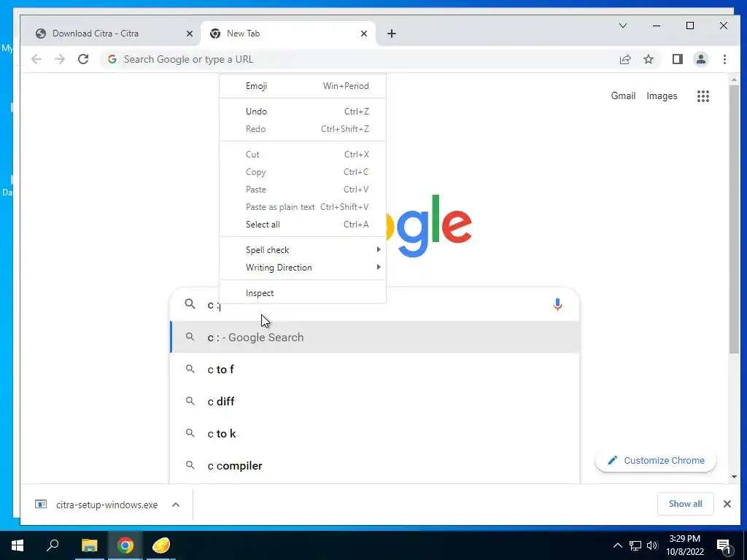Click the page vertical scrollbar thumb
The image size is (747, 560).
point(734,219)
